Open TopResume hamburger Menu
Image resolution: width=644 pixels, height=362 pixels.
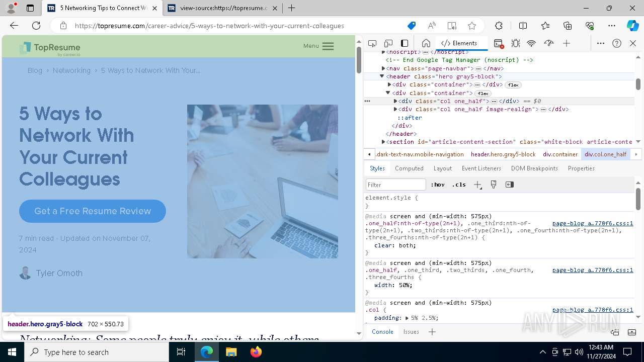point(318,46)
